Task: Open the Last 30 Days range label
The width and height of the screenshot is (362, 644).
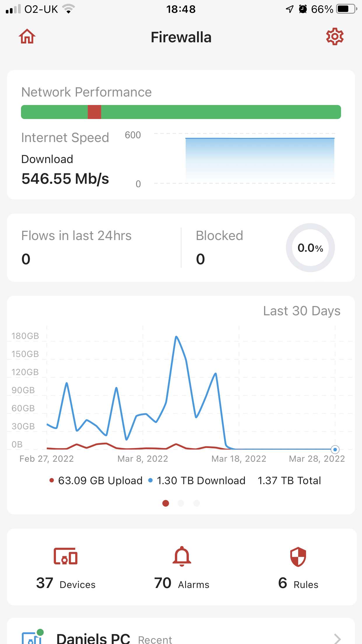Action: coord(302,311)
